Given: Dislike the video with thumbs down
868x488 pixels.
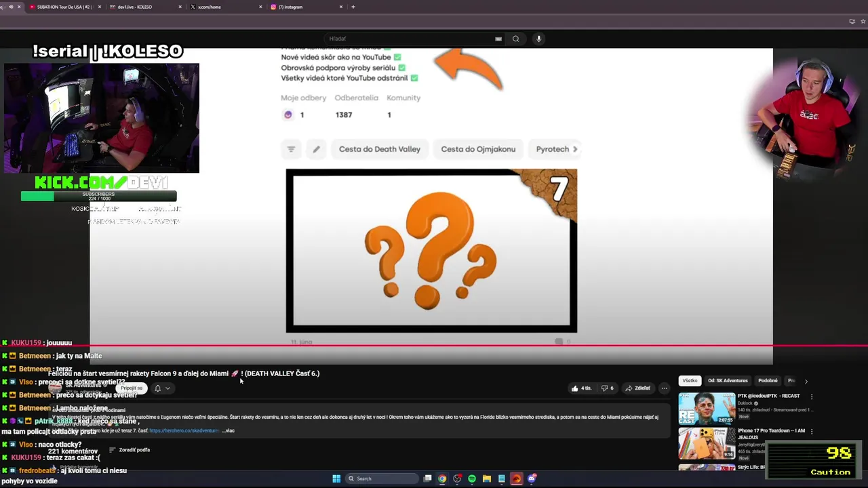Looking at the screenshot, I should click(x=608, y=388).
